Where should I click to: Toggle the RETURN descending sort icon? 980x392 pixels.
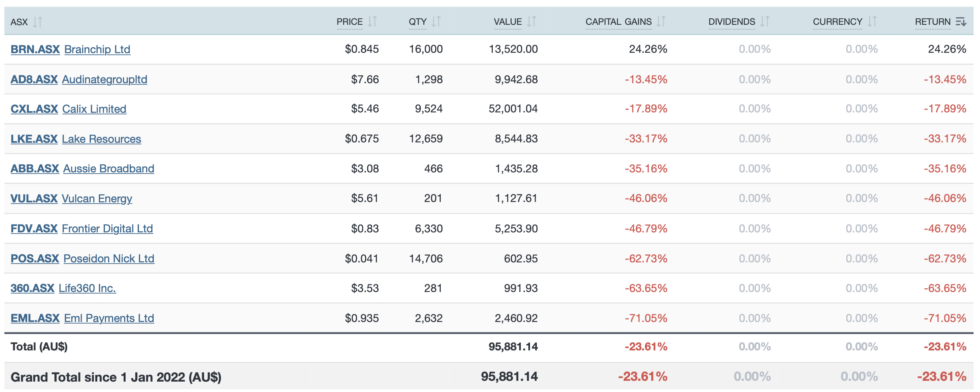[x=961, y=22]
